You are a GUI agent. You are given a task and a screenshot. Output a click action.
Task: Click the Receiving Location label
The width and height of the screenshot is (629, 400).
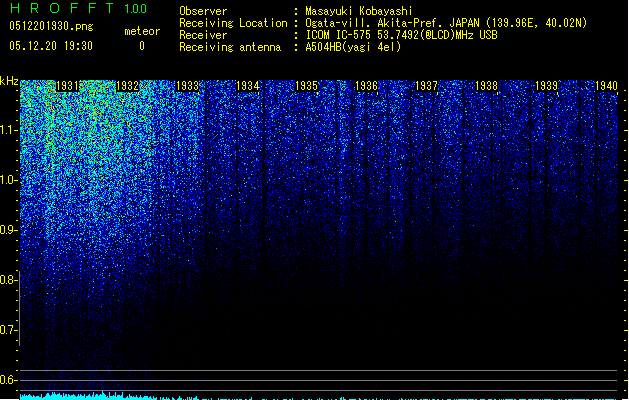coord(233,23)
